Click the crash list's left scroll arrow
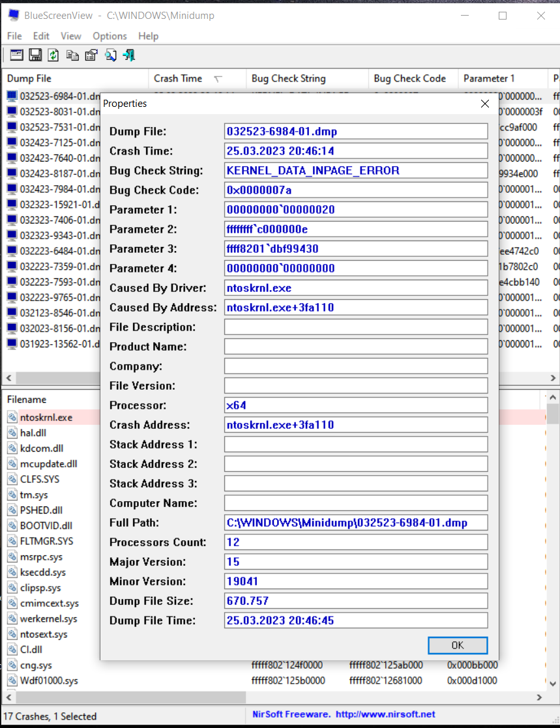 tap(8, 377)
